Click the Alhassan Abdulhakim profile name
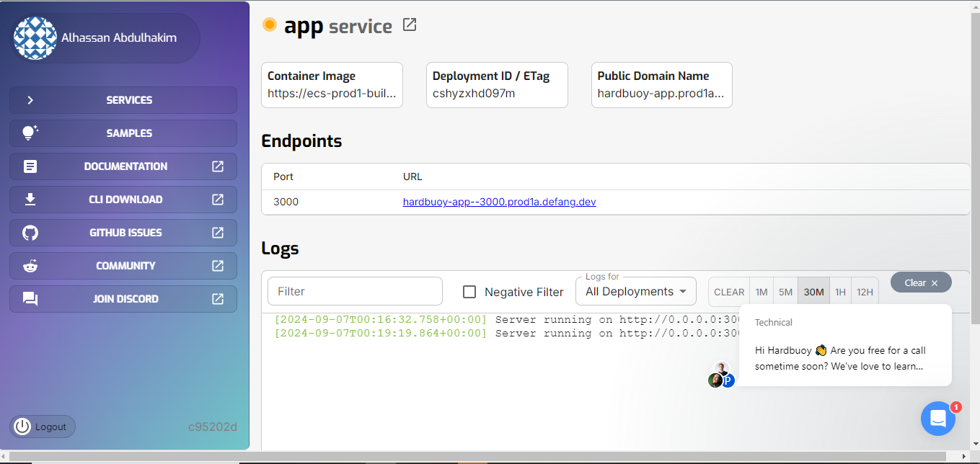Screen dimensions: 980x464 pos(119,37)
